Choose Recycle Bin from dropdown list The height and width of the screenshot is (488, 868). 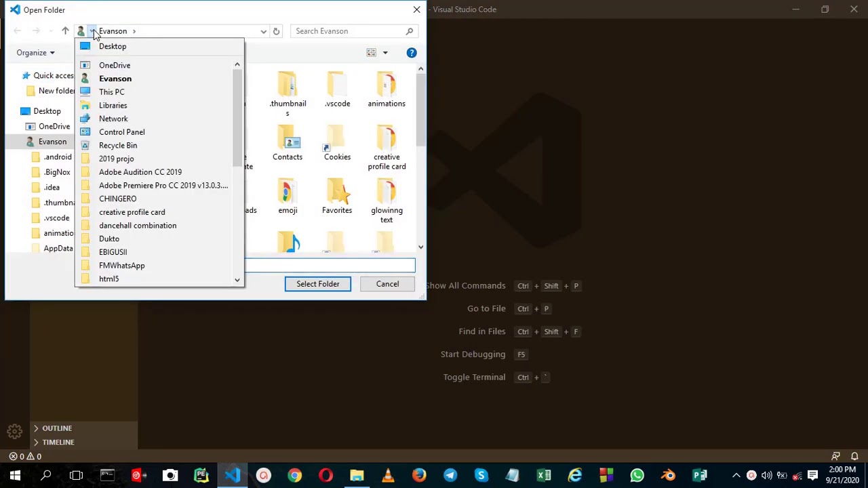tap(118, 145)
